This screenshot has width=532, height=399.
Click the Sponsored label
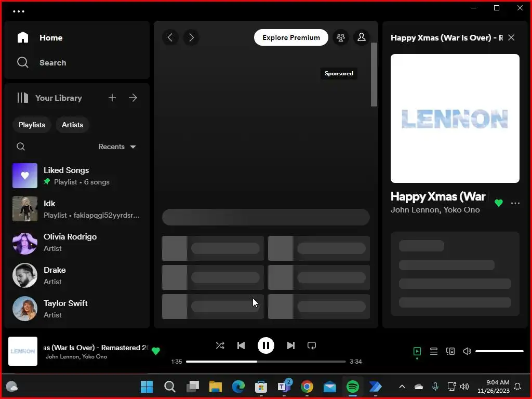(x=339, y=73)
